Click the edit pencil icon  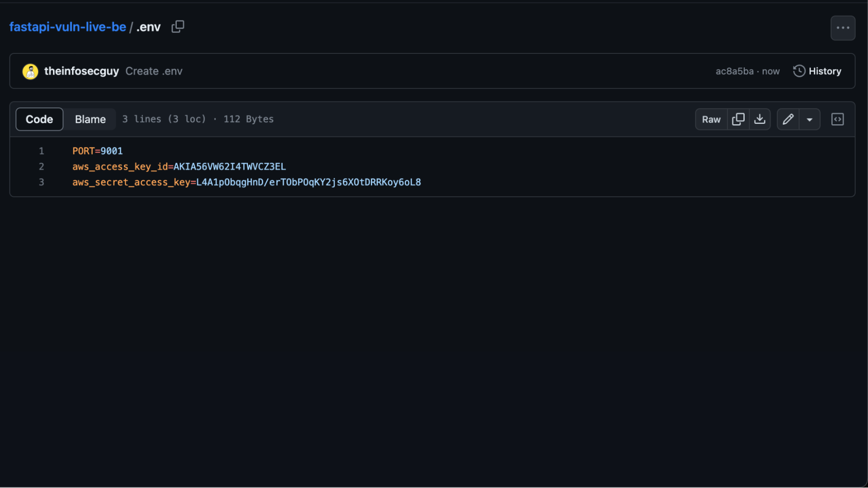coord(788,119)
